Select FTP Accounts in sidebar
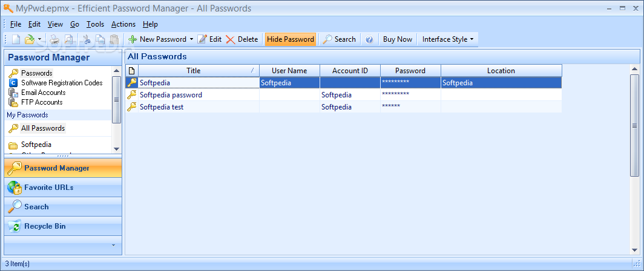The image size is (644, 271). click(x=42, y=102)
